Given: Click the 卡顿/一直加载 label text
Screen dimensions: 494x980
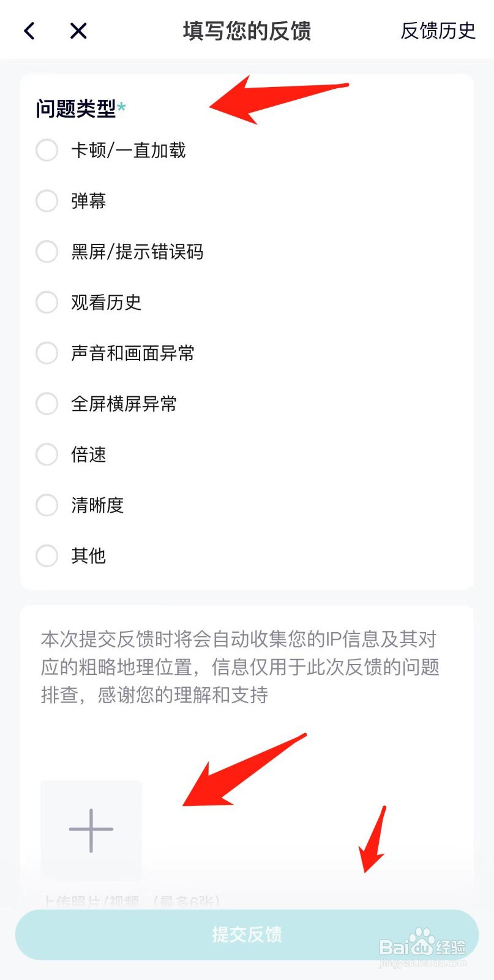Looking at the screenshot, I should tap(129, 150).
